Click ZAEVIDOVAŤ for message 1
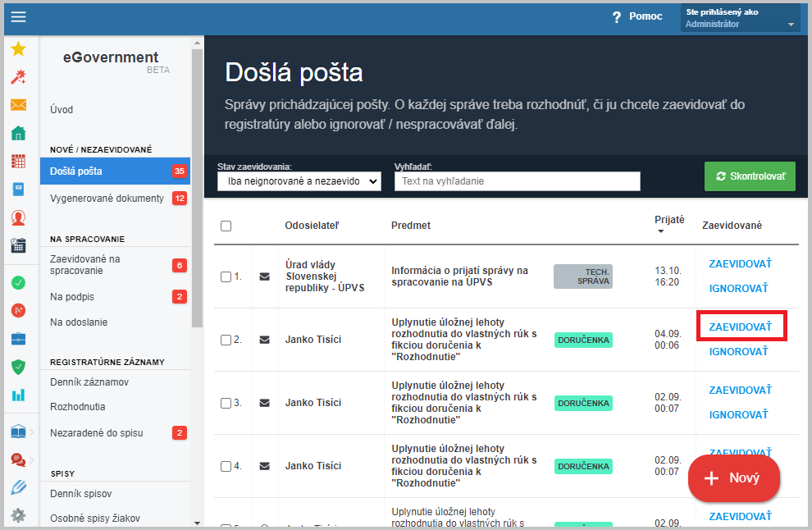The image size is (812, 530). click(x=740, y=263)
